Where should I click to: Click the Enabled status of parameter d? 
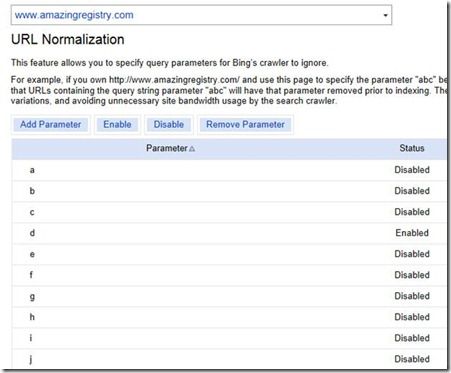click(412, 233)
